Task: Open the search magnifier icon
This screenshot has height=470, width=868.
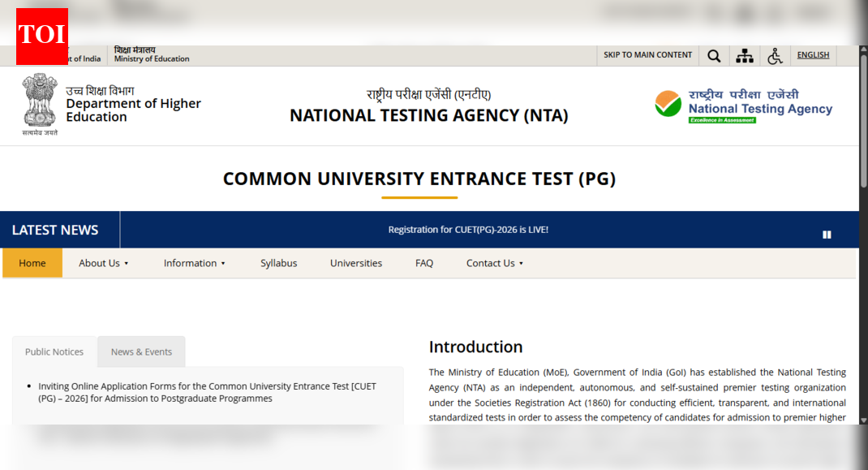Action: point(714,55)
